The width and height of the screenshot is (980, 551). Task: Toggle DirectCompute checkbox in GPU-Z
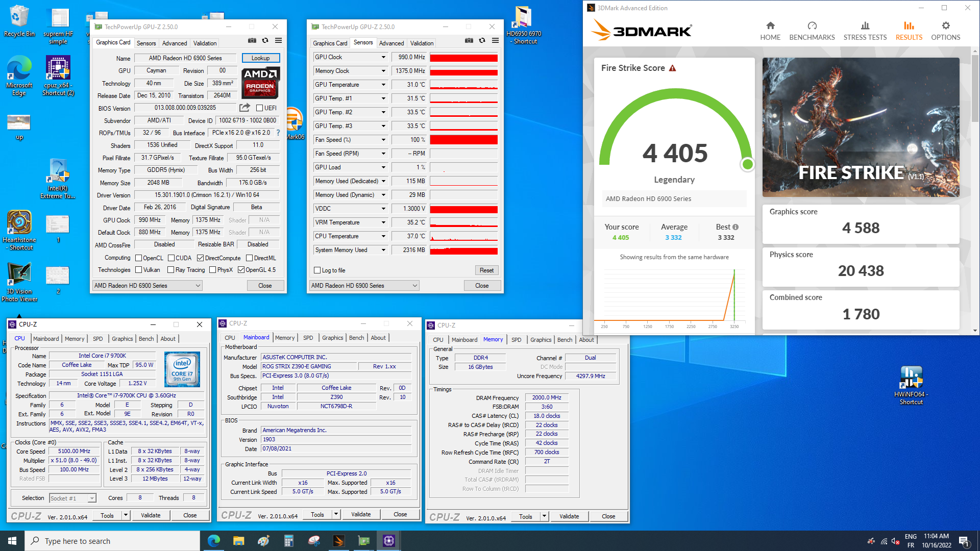click(x=200, y=258)
